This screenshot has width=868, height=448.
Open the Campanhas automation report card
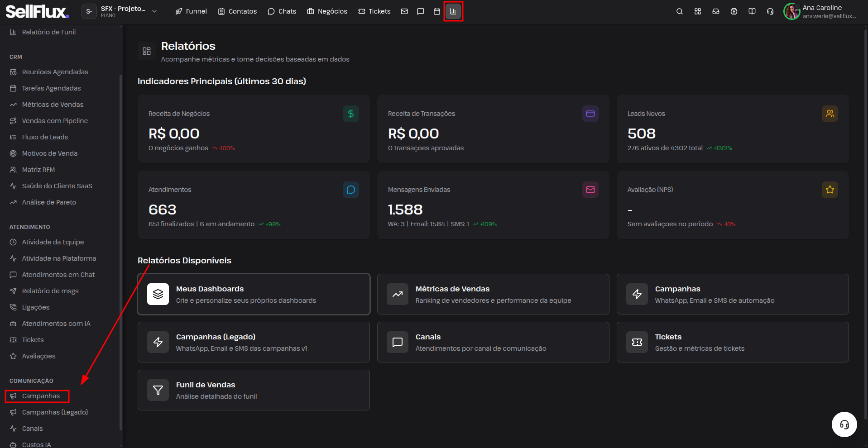[733, 294]
